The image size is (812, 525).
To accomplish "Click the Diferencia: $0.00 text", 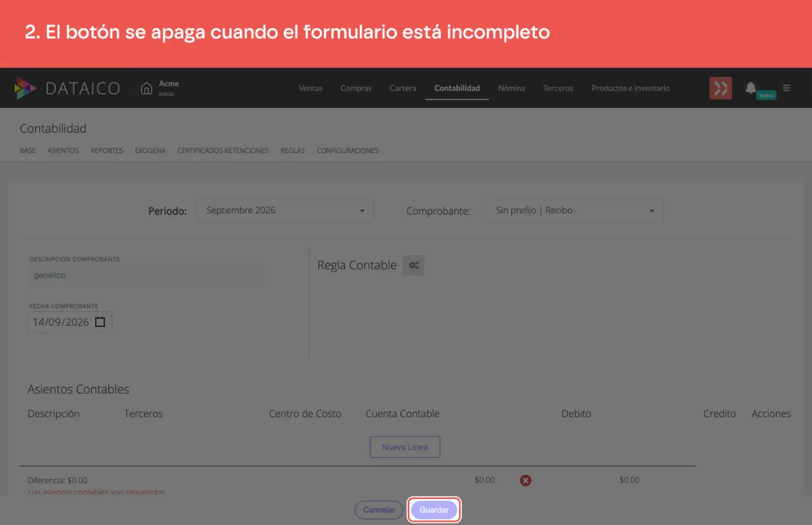I will tap(58, 481).
